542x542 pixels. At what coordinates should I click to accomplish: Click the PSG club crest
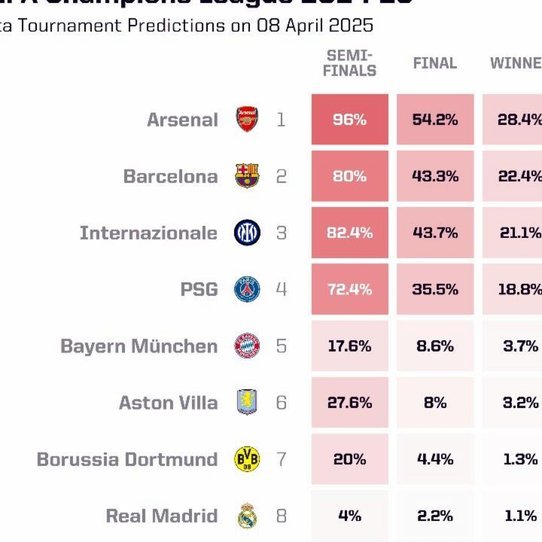(247, 289)
